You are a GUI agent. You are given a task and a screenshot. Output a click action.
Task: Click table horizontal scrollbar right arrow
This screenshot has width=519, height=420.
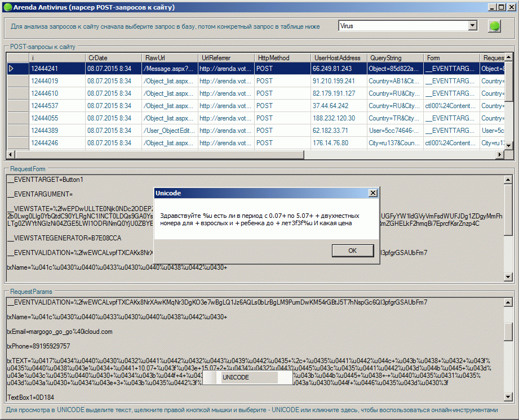(500, 154)
